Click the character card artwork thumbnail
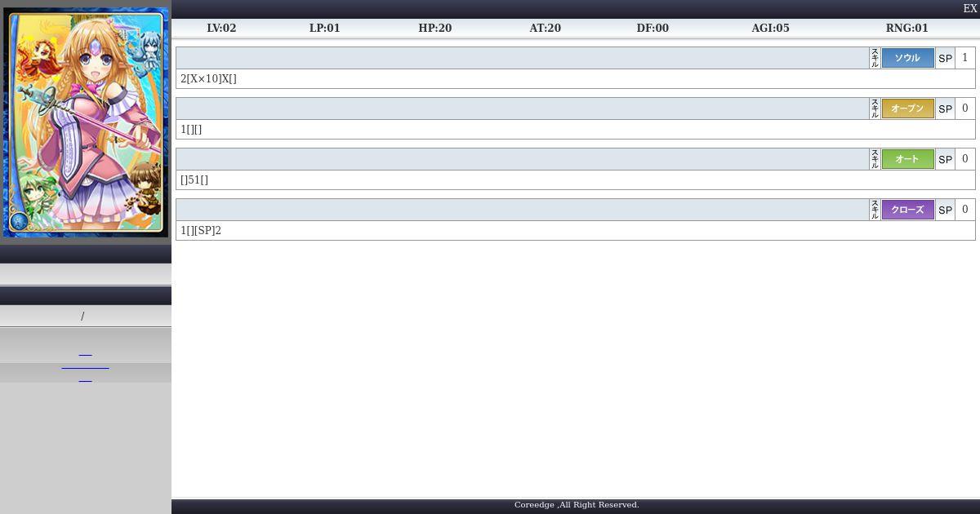 pyautogui.click(x=86, y=122)
